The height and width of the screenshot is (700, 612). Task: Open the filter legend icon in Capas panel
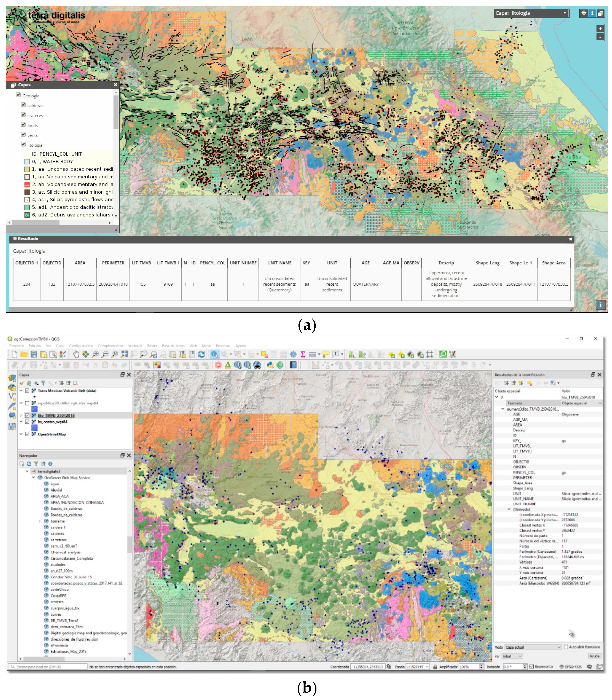pyautogui.click(x=43, y=383)
